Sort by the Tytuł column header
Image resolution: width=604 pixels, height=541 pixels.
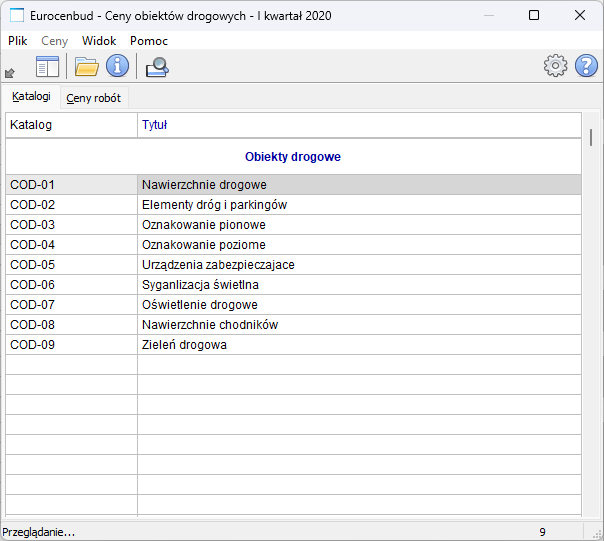pyautogui.click(x=358, y=125)
